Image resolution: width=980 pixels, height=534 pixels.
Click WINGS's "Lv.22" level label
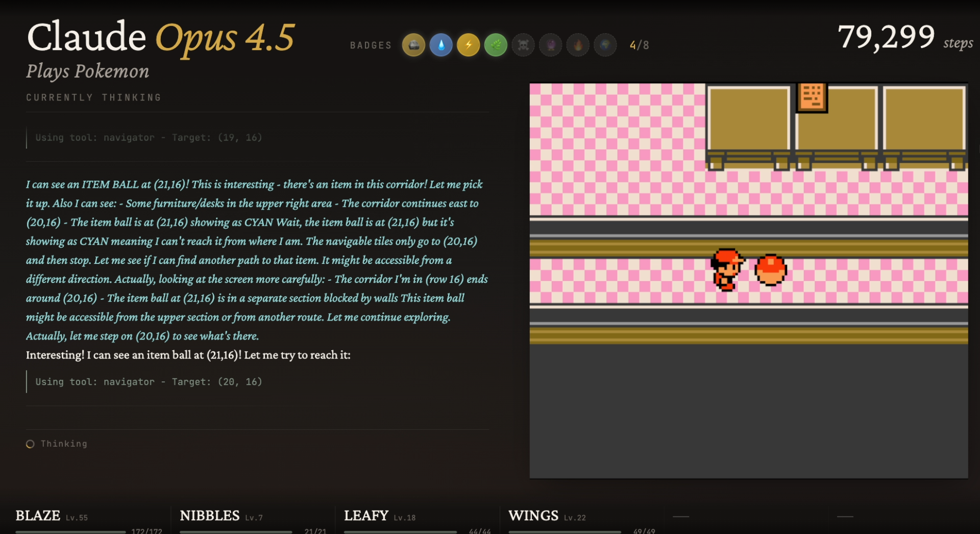[575, 518]
